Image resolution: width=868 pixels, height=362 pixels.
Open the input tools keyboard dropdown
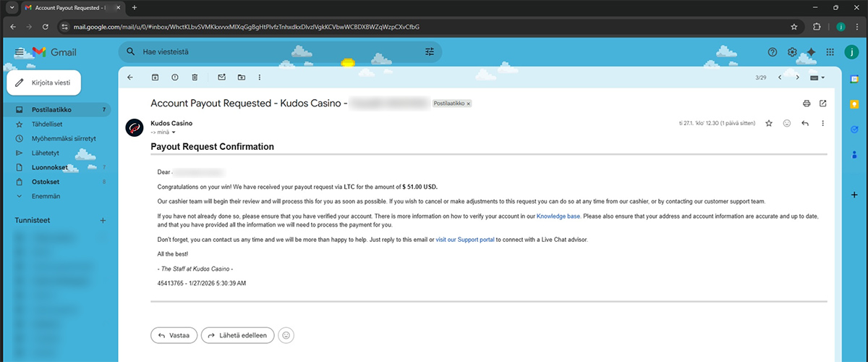click(818, 77)
